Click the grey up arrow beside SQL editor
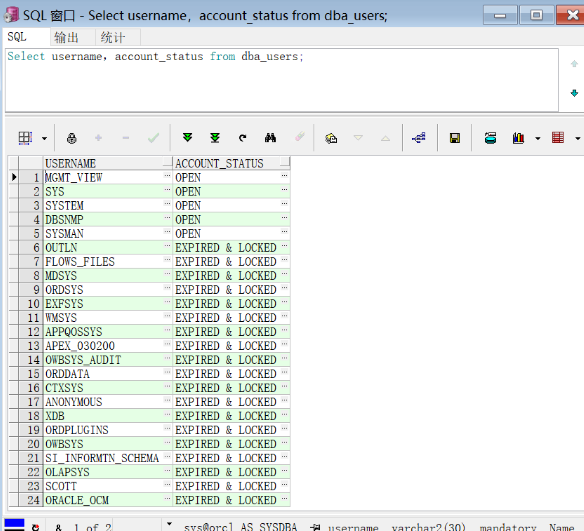The width and height of the screenshot is (584, 531). click(x=574, y=64)
